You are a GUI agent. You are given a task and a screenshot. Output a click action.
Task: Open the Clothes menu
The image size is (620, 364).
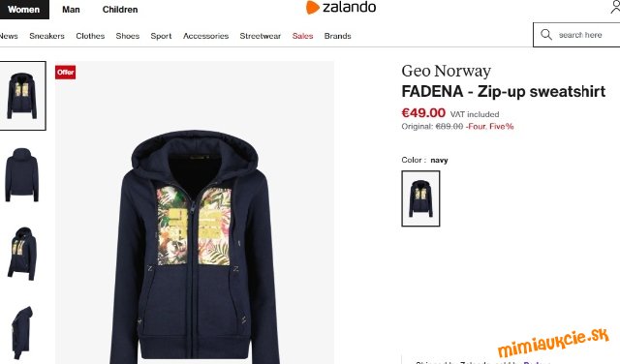pos(90,36)
